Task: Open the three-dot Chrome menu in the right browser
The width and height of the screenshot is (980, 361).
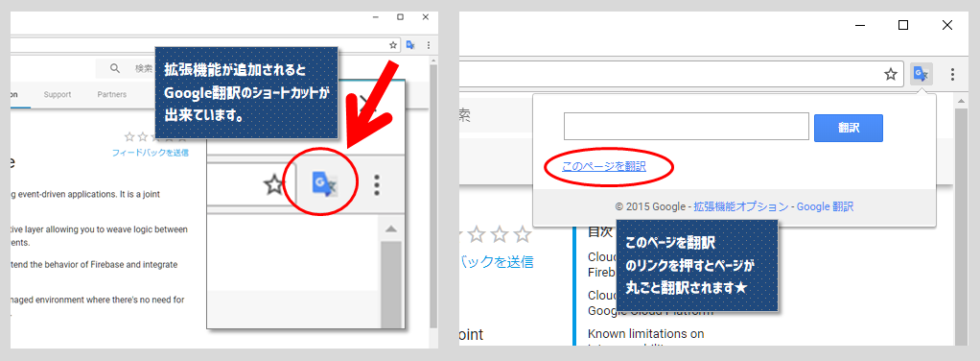Action: 952,75
